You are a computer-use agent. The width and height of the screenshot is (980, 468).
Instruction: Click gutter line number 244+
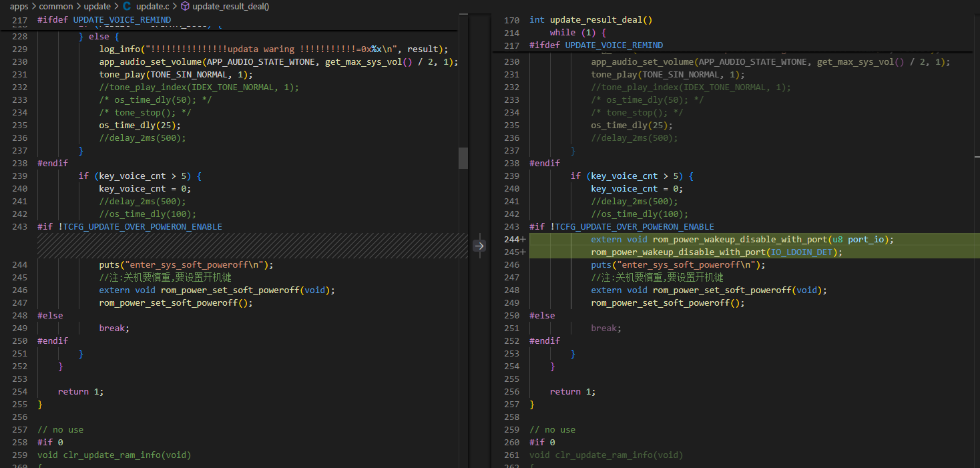point(515,239)
